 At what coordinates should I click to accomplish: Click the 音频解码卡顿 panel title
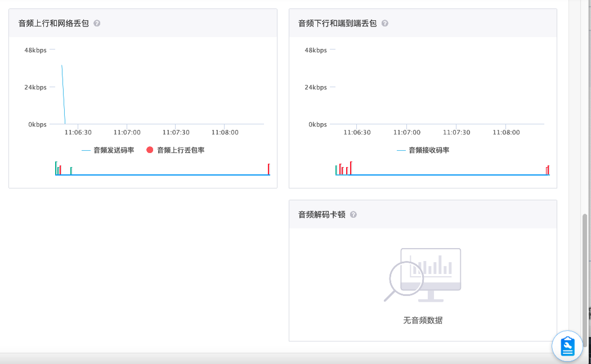pos(322,215)
